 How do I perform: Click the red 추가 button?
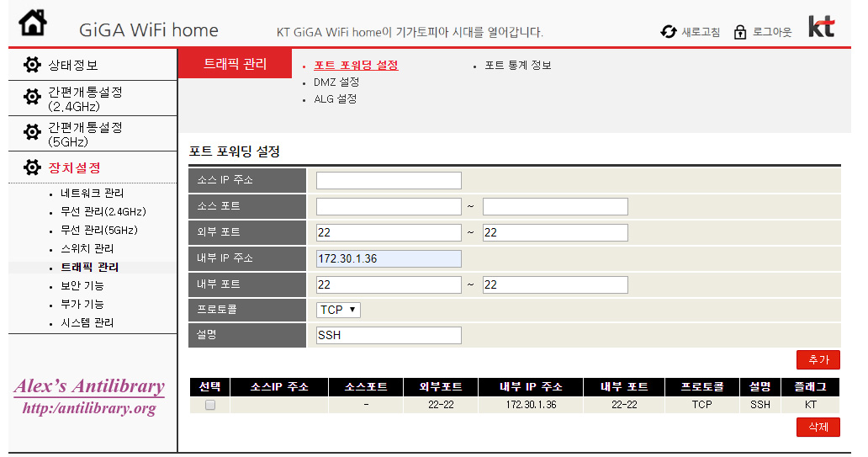pyautogui.click(x=818, y=359)
